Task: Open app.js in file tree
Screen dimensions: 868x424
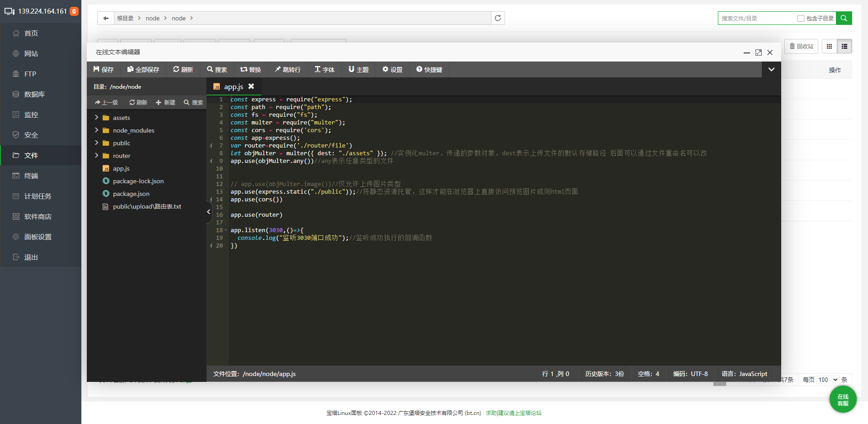Action: [x=121, y=168]
